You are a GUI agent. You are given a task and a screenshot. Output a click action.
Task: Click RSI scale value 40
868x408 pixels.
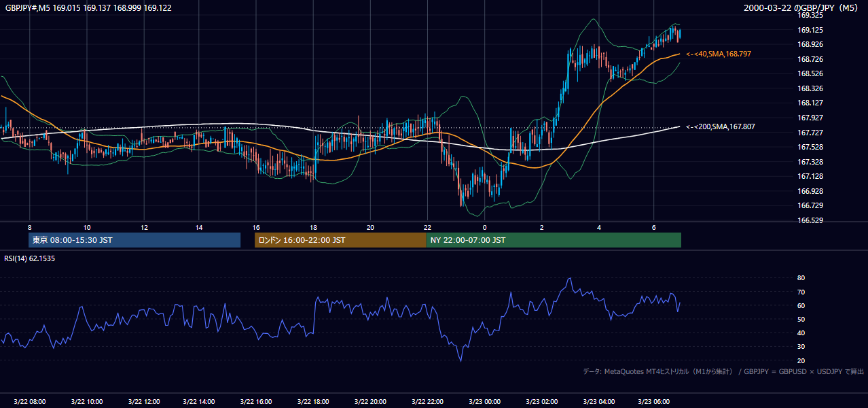click(x=801, y=333)
